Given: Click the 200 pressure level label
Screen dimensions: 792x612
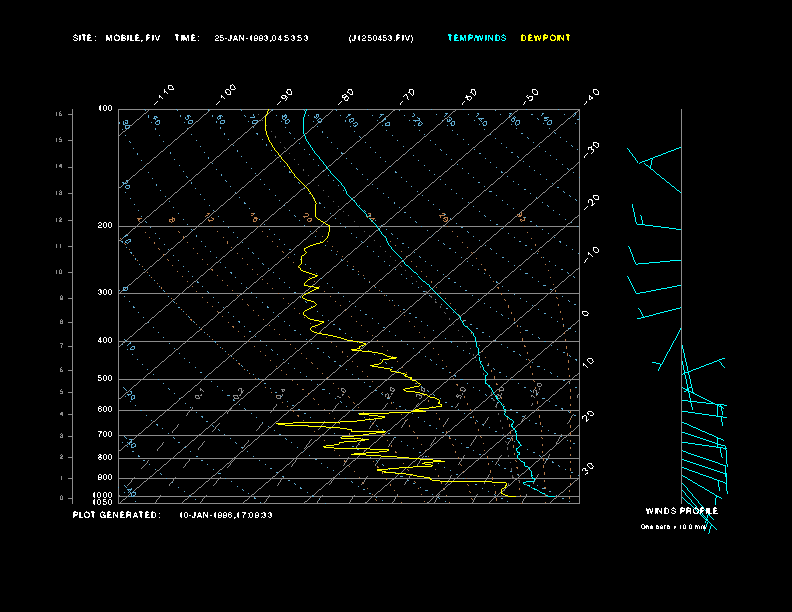Looking at the screenshot, I should coord(105,225).
